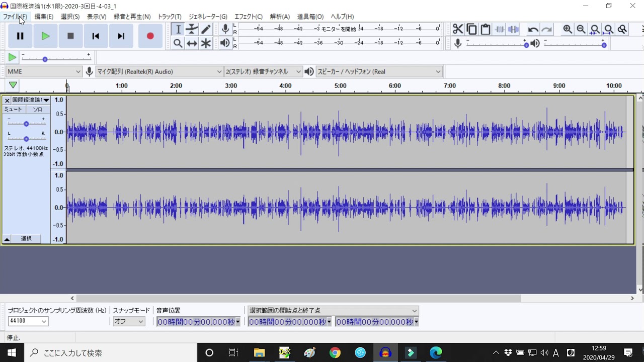This screenshot has width=644, height=362.
Task: Click the Paste clipboard icon
Action: click(486, 29)
